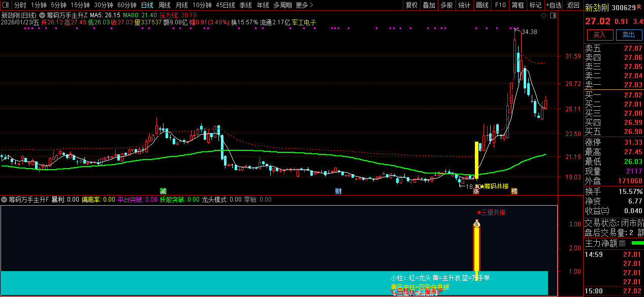
Task: Click the 14:59 trade tick row
Action: click(x=614, y=254)
